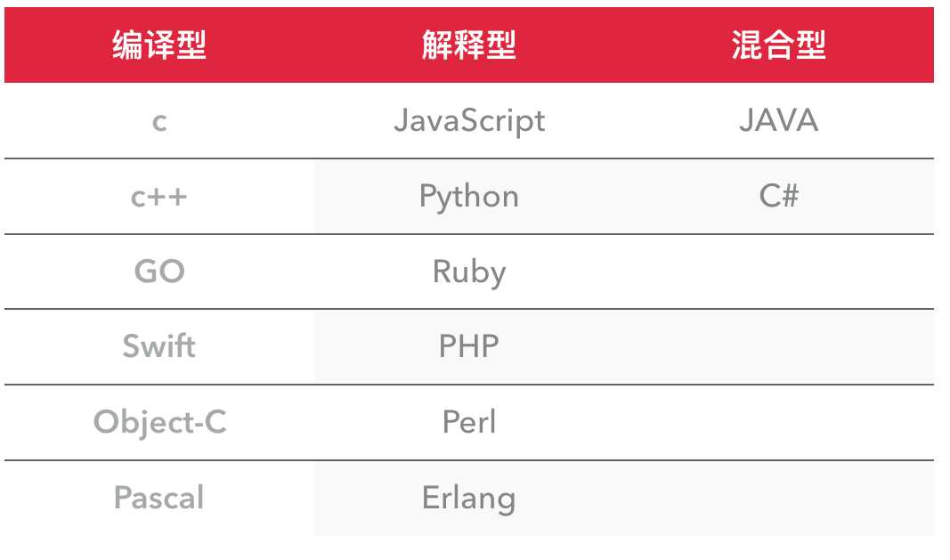
Task: Select the JAVA cell
Action: click(778, 120)
